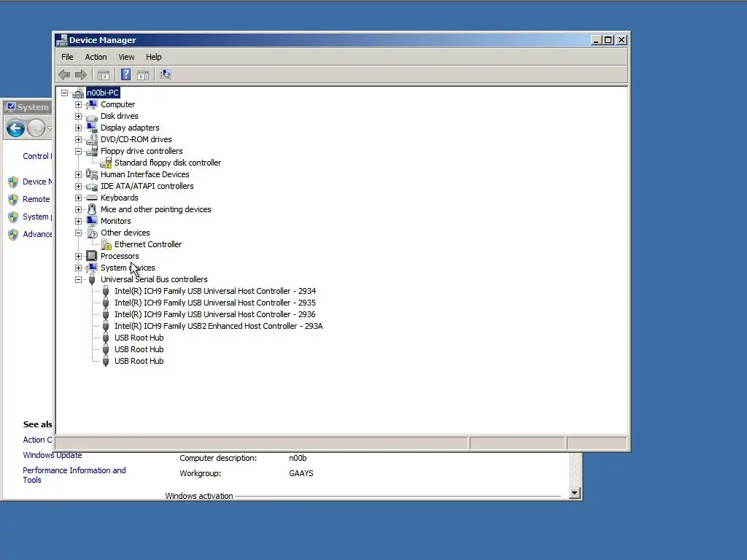Click the Disk drives category icon
This screenshot has height=560, width=747.
(92, 116)
